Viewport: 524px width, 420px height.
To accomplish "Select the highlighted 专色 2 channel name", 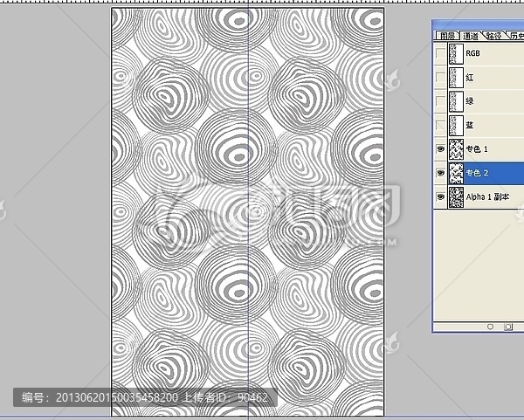I will tap(477, 173).
